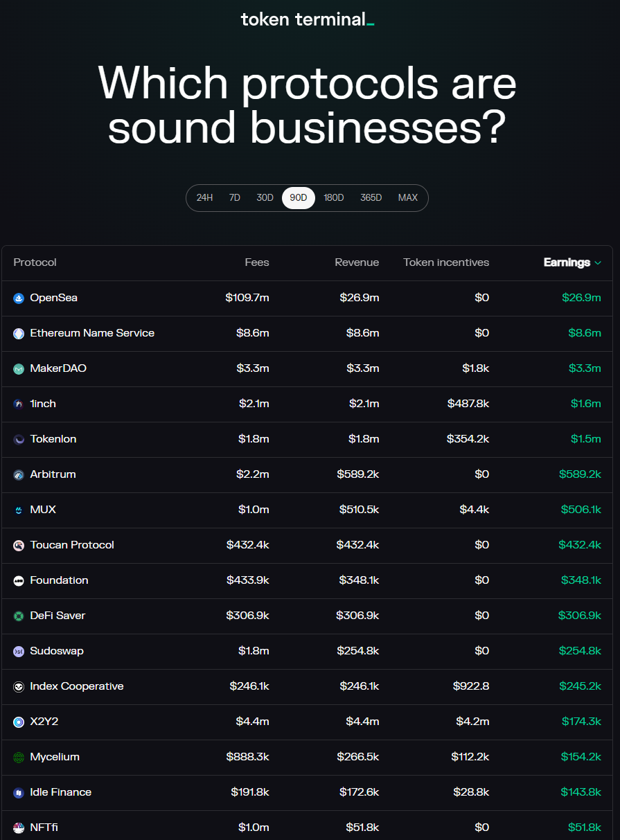Open the MUX protocol link
Image resolution: width=620 pixels, height=840 pixels.
(x=43, y=510)
